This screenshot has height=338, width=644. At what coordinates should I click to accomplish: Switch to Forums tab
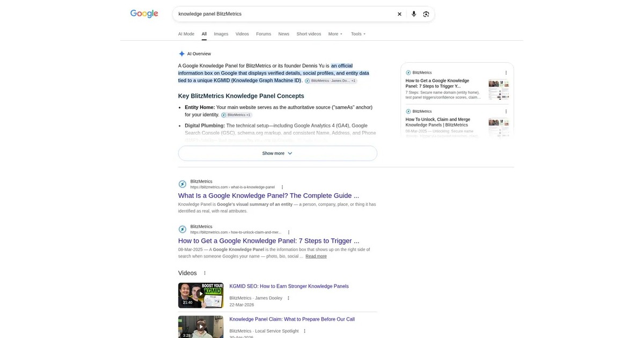click(264, 34)
